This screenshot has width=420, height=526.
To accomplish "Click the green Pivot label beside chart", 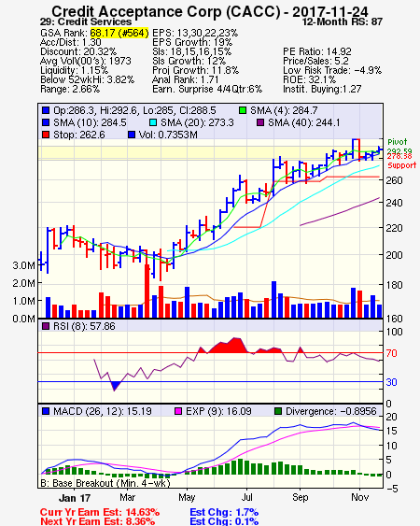I will pos(398,142).
